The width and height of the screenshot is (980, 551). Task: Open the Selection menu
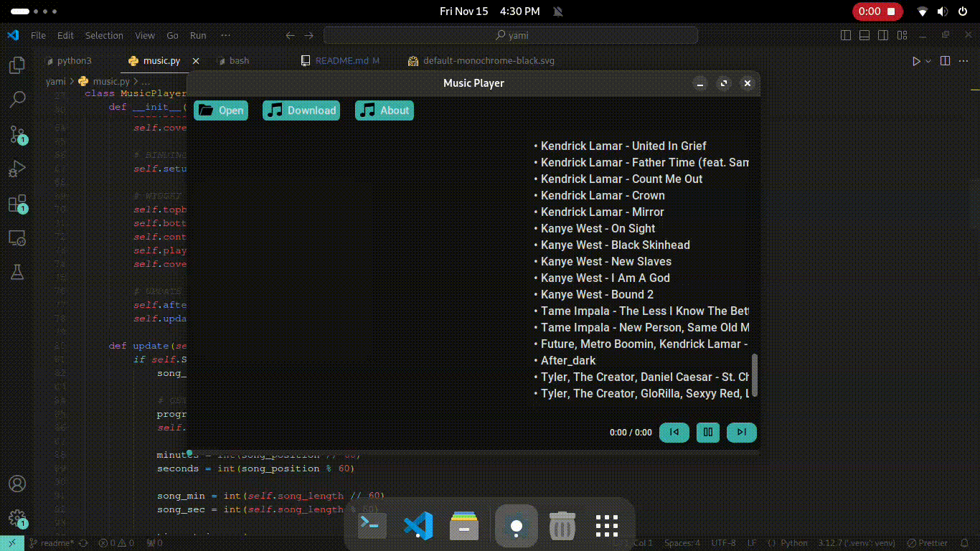104,35
